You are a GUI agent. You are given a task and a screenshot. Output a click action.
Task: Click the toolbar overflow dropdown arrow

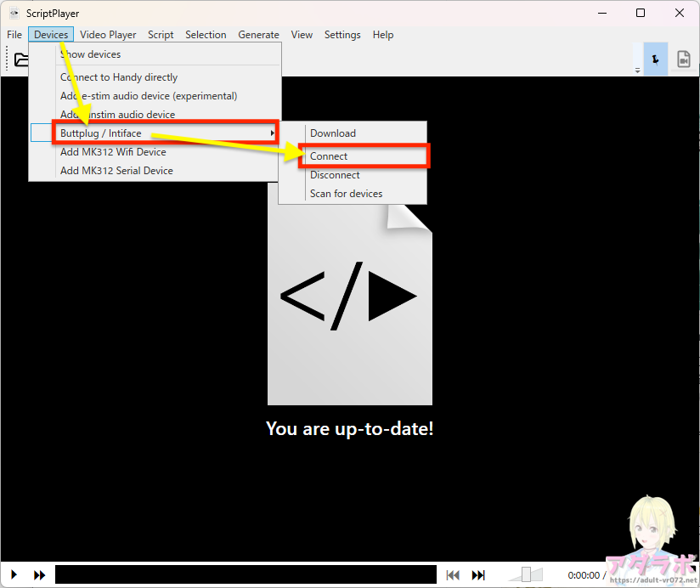[637, 71]
